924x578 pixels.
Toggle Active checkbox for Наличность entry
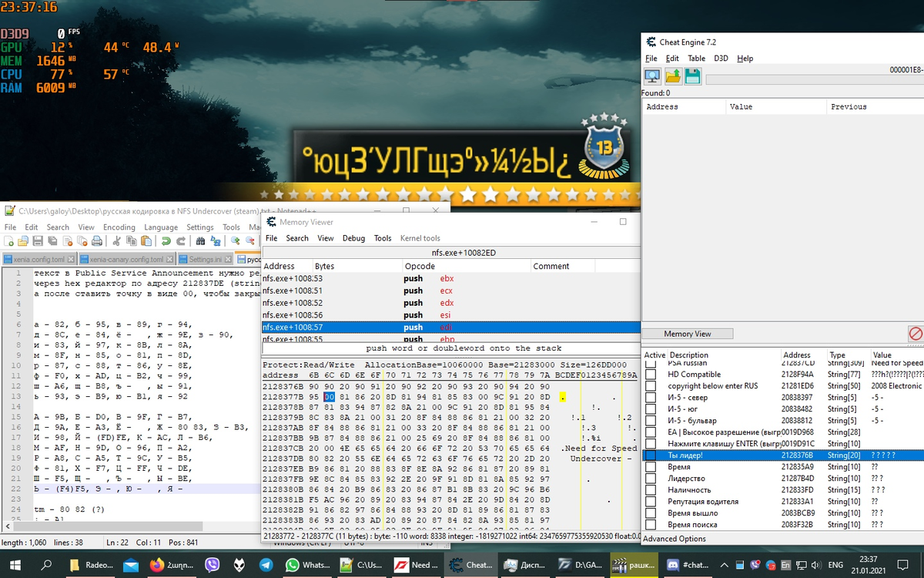[651, 490]
